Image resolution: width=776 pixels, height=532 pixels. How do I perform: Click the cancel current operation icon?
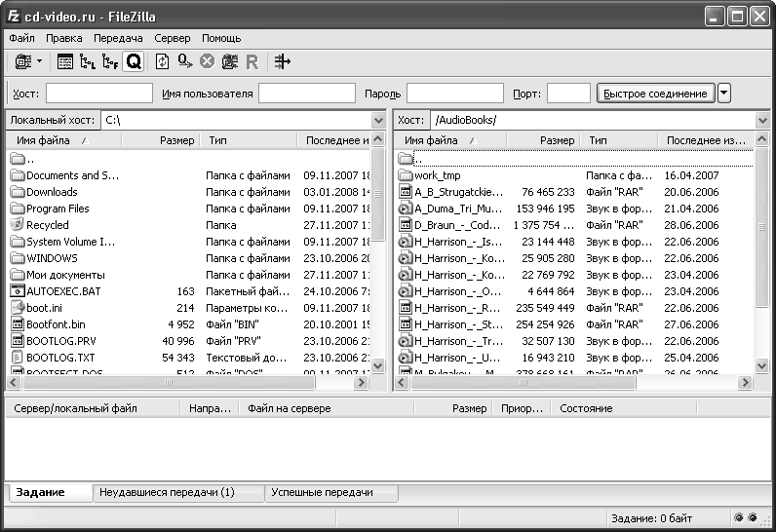[207, 61]
